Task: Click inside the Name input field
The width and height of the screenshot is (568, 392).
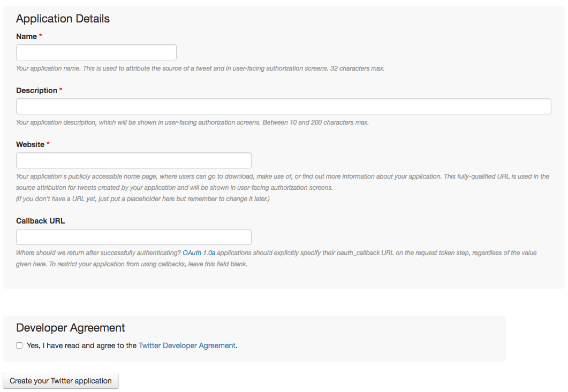Action: [96, 52]
